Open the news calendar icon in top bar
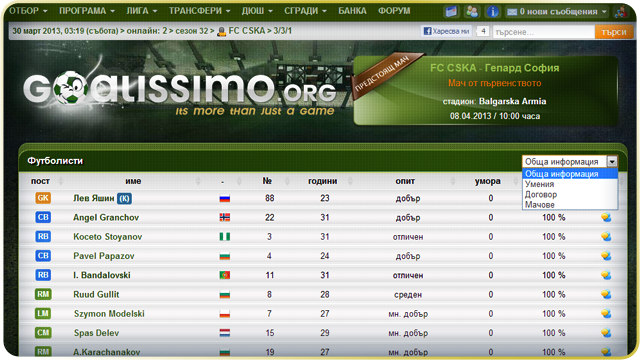This screenshot has height=360, width=640. pos(451,11)
